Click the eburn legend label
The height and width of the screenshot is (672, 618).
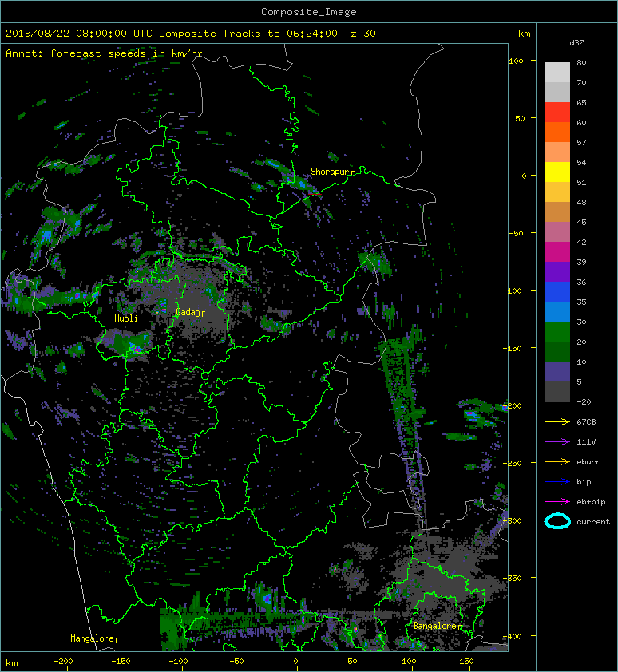(x=588, y=461)
